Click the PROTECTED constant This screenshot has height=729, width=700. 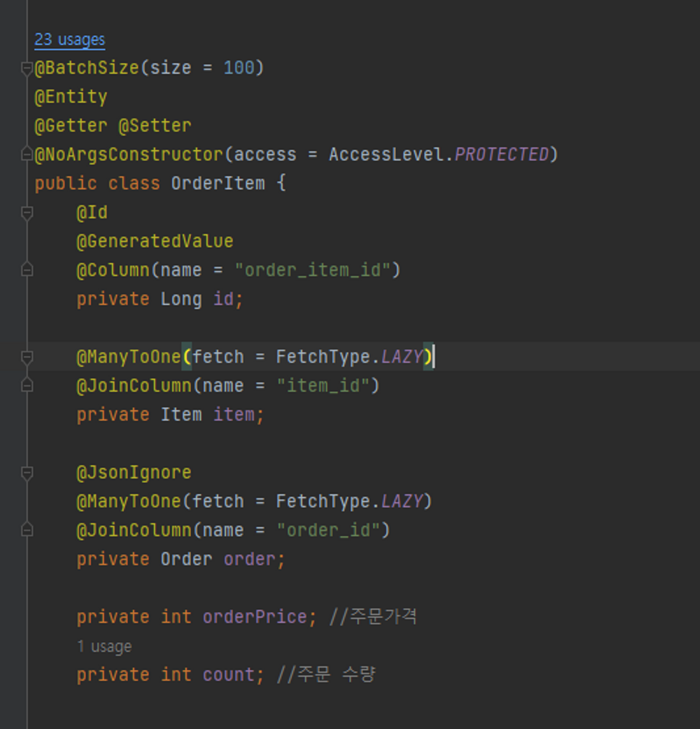[x=502, y=154]
